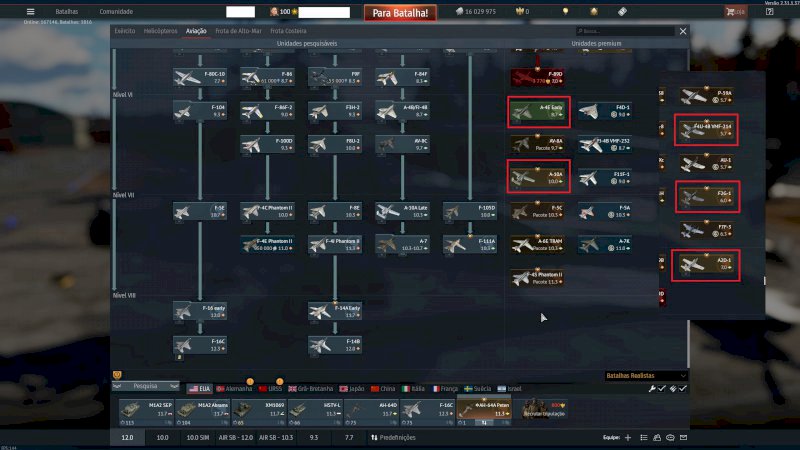The height and width of the screenshot is (450, 800).
Task: Open the Comunidade menu
Action: 116,11
